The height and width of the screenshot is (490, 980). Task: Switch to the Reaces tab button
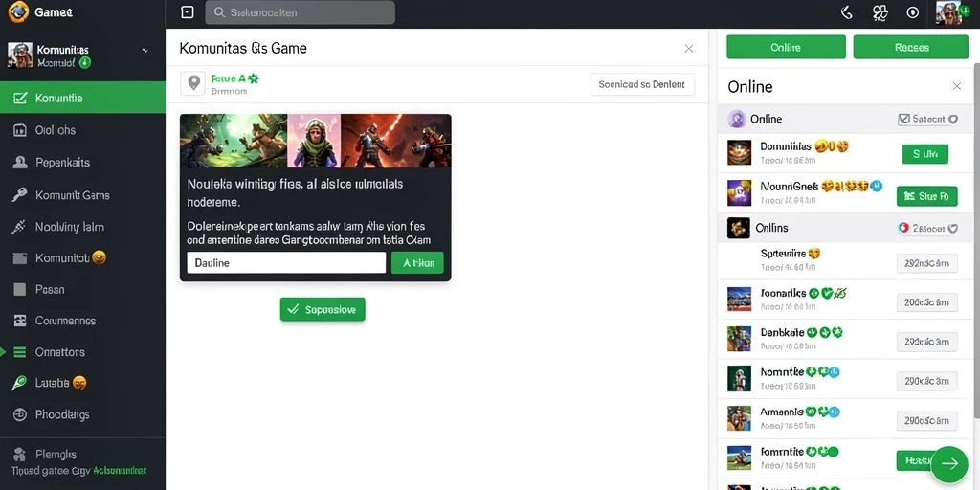[911, 48]
